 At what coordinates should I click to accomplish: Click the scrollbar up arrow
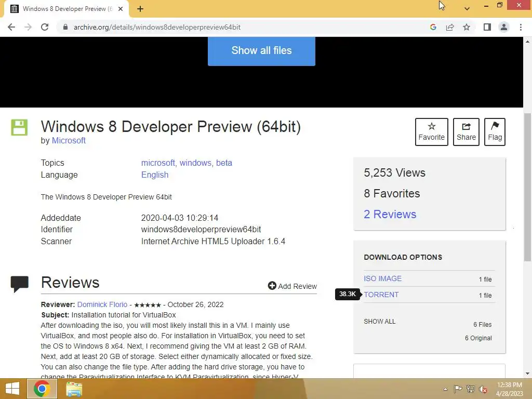point(528,42)
